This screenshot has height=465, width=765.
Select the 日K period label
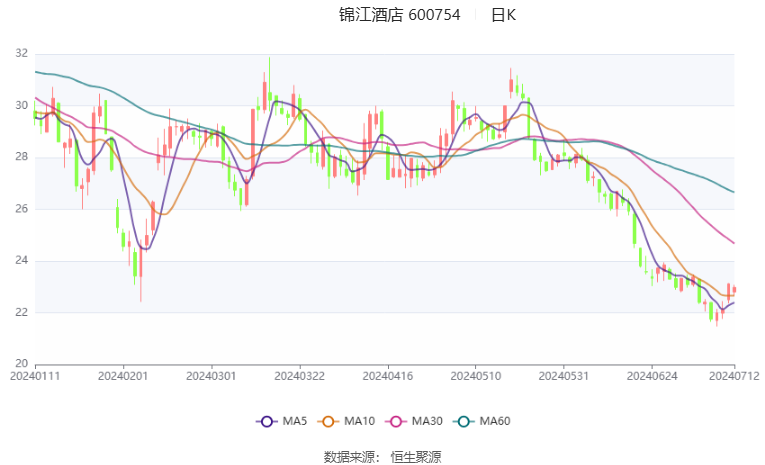[503, 15]
